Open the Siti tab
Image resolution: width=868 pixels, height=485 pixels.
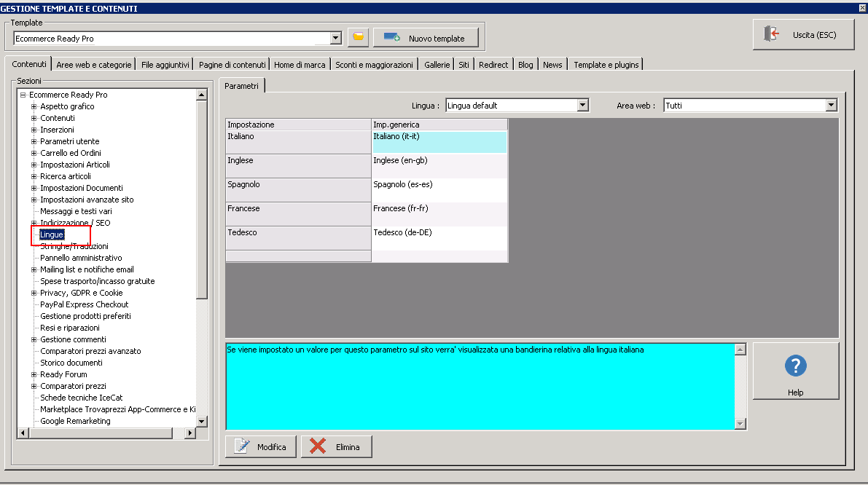(x=464, y=65)
